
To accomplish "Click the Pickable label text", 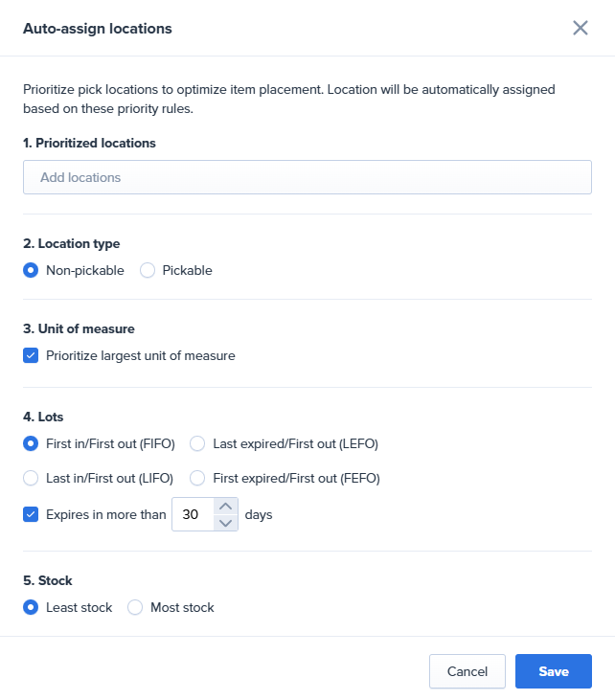I will tap(187, 270).
